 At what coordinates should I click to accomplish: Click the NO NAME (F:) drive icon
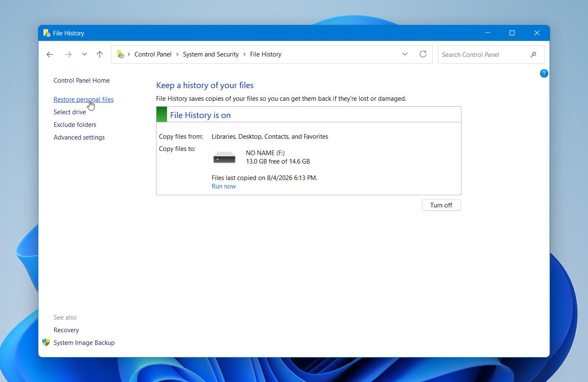click(x=224, y=158)
